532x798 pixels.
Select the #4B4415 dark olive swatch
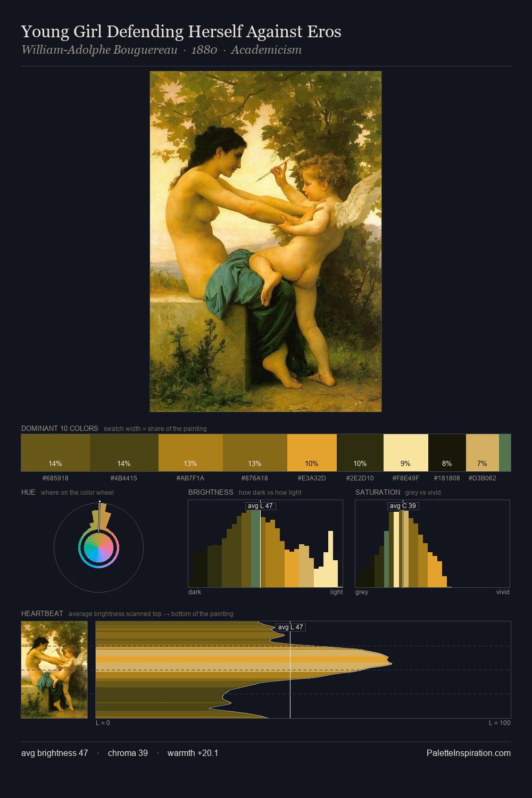[x=124, y=453]
